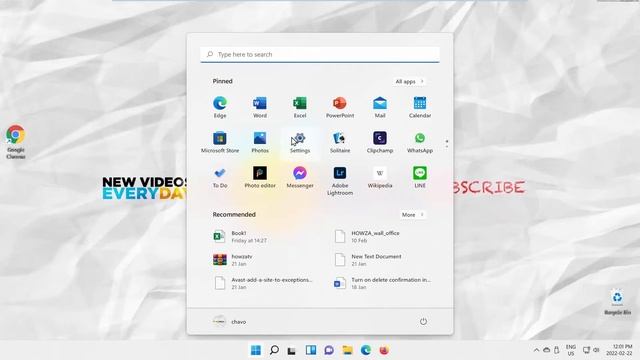Open Widgets from the taskbar
640x360 pixels.
point(311,350)
